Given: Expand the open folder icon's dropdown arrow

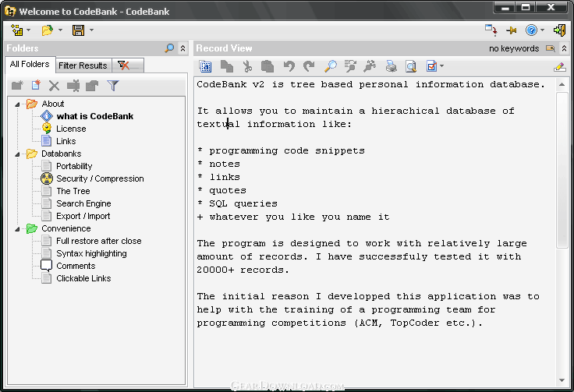Looking at the screenshot, I should pos(60,30).
